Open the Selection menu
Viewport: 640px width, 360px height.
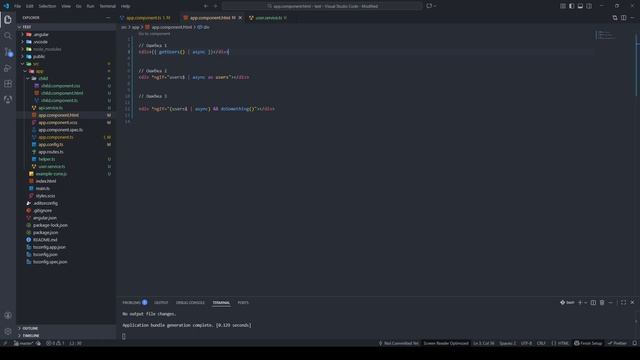click(47, 6)
